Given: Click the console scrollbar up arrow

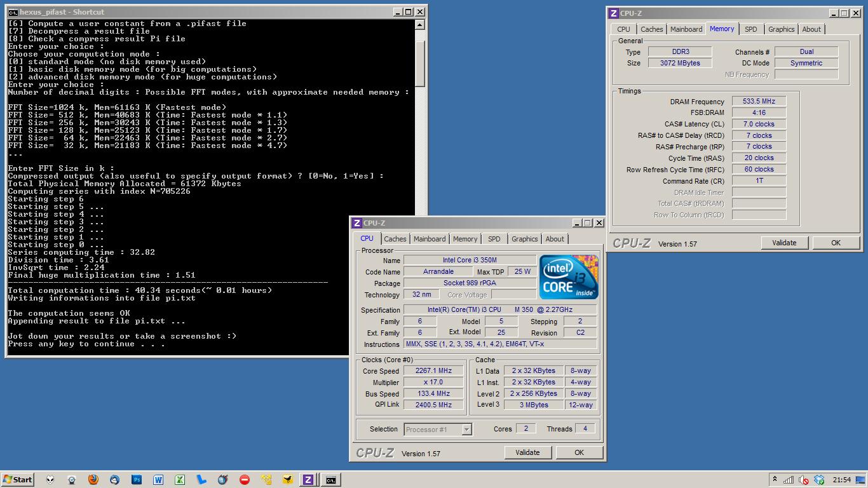Looking at the screenshot, I should (x=419, y=25).
